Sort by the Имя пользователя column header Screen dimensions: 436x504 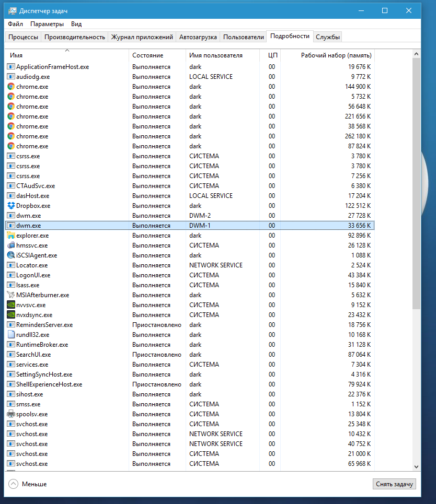pyautogui.click(x=223, y=55)
